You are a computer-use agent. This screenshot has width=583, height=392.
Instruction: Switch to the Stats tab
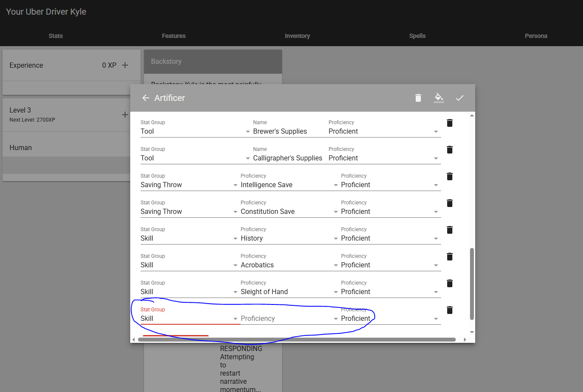click(x=56, y=36)
